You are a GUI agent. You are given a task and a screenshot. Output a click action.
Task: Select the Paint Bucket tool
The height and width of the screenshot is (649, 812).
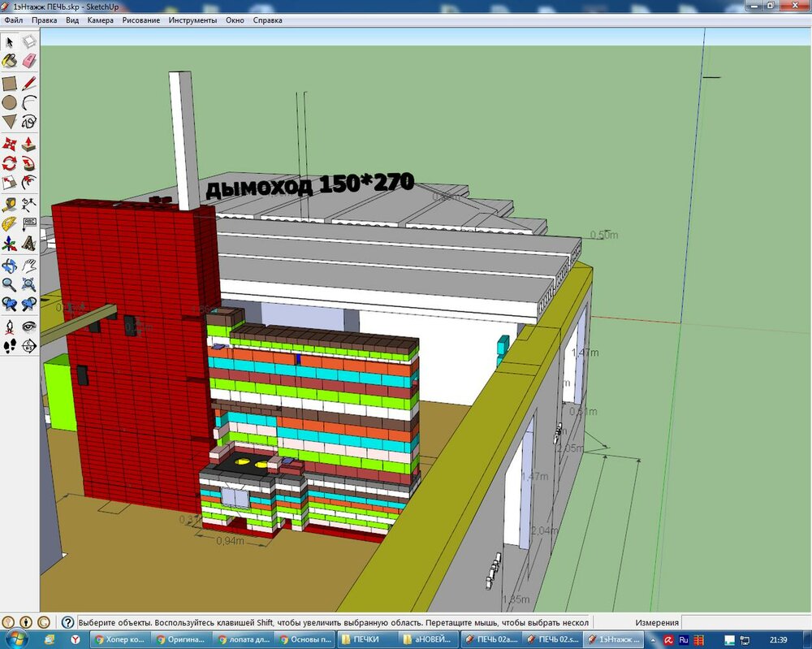coord(10,61)
